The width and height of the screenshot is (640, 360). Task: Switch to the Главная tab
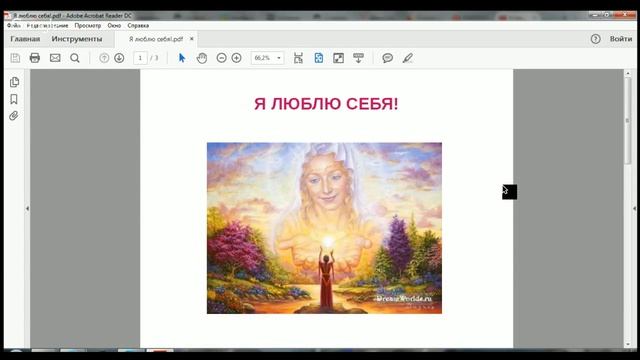click(x=25, y=39)
